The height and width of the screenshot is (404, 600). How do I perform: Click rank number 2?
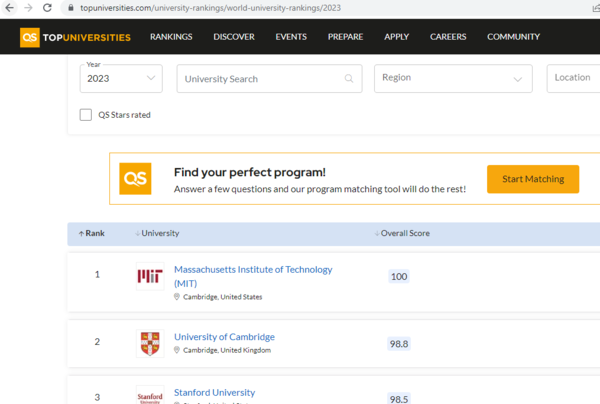(97, 341)
